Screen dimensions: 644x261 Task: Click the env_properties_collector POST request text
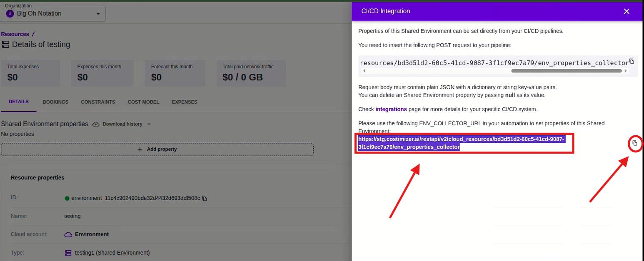click(494, 63)
